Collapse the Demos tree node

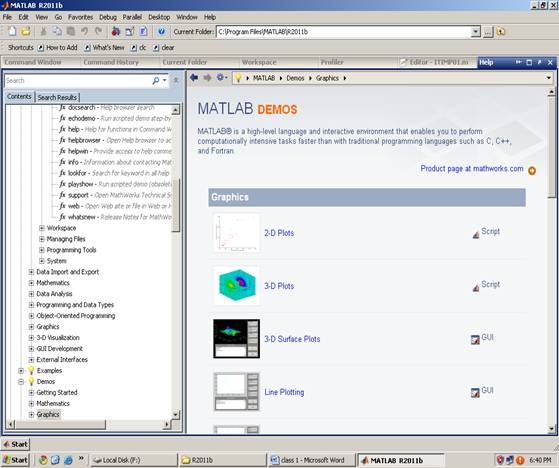(21, 382)
